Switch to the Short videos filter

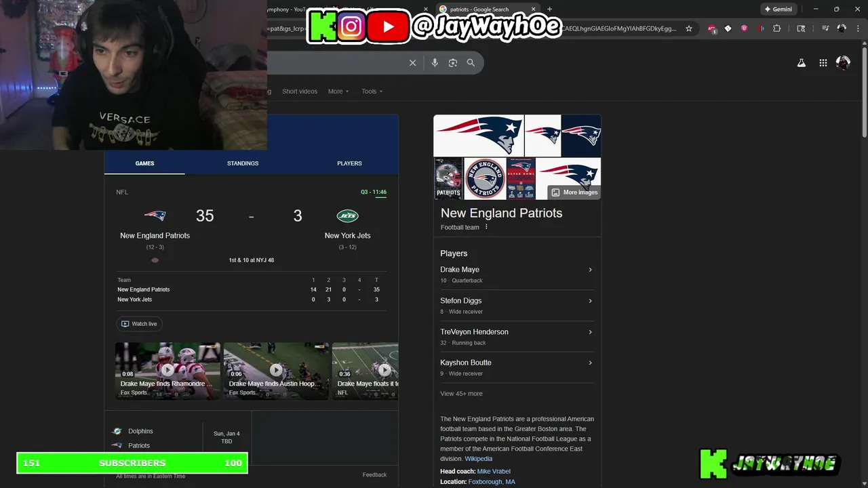point(300,91)
